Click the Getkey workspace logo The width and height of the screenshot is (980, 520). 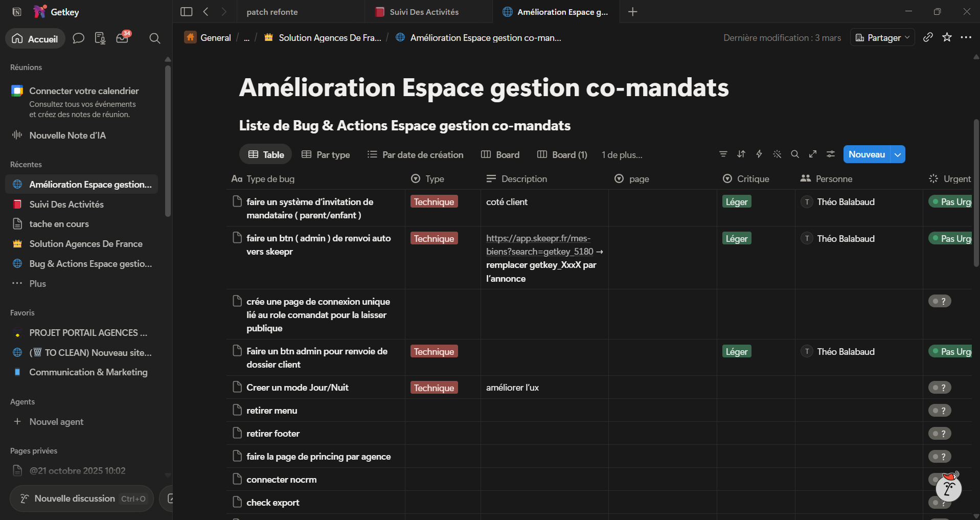[x=39, y=12]
